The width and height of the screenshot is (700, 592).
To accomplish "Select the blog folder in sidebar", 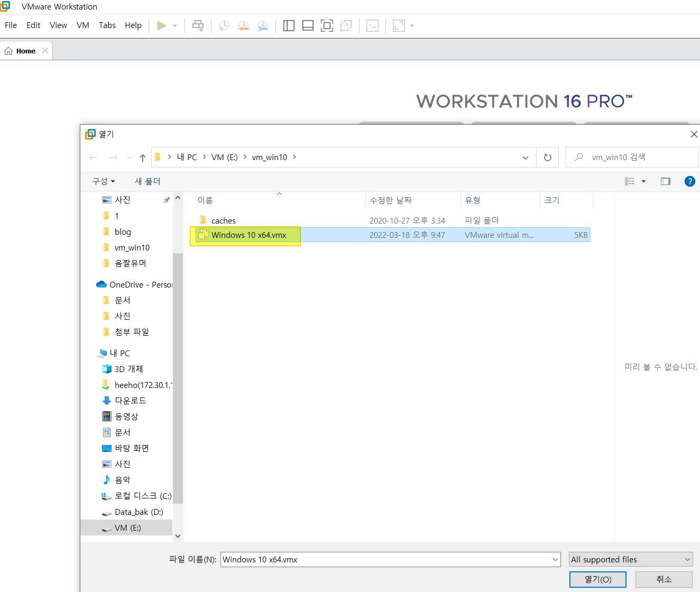I will pyautogui.click(x=122, y=232).
